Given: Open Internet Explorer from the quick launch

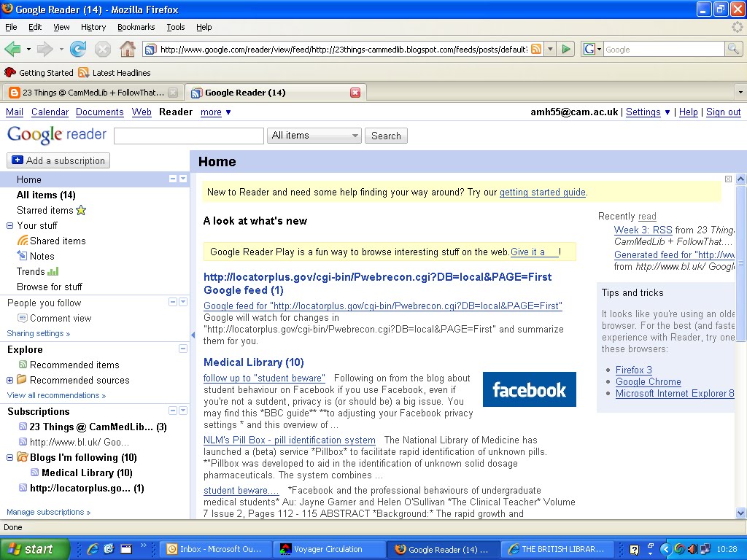Looking at the screenshot, I should pyautogui.click(x=93, y=549).
